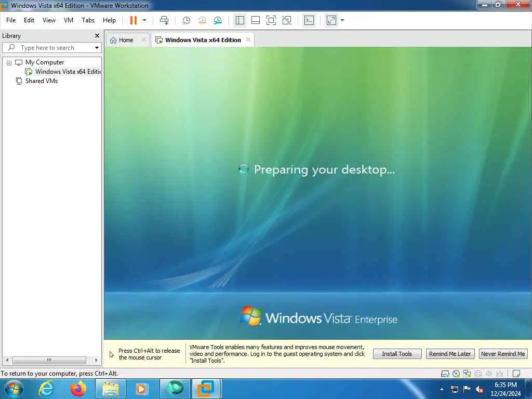Show hidden system tray icons
This screenshot has width=532, height=399.
pyautogui.click(x=442, y=390)
